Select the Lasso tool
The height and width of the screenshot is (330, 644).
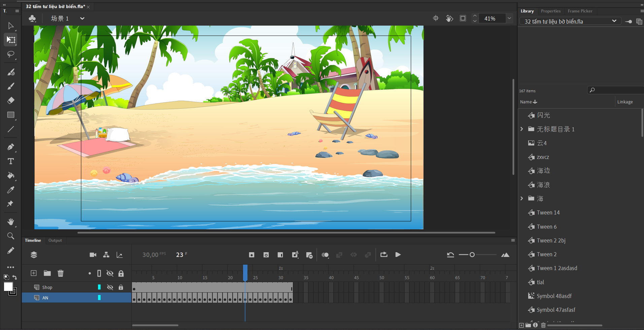11,54
